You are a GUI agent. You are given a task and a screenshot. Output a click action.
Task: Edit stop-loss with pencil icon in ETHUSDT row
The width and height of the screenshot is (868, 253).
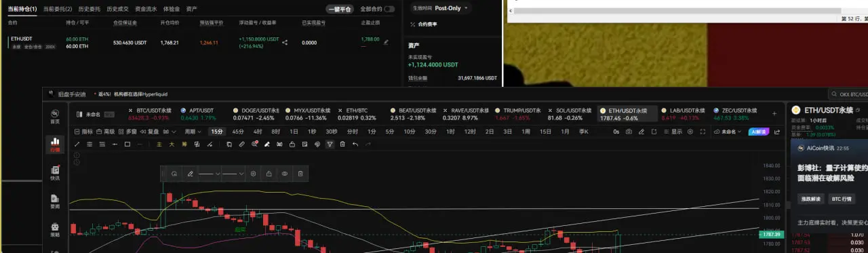pos(386,42)
